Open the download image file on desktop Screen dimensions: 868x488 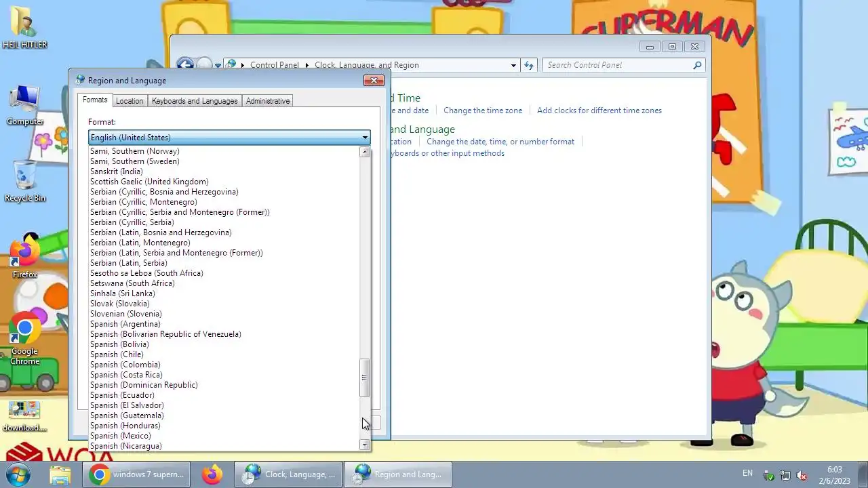point(25,416)
